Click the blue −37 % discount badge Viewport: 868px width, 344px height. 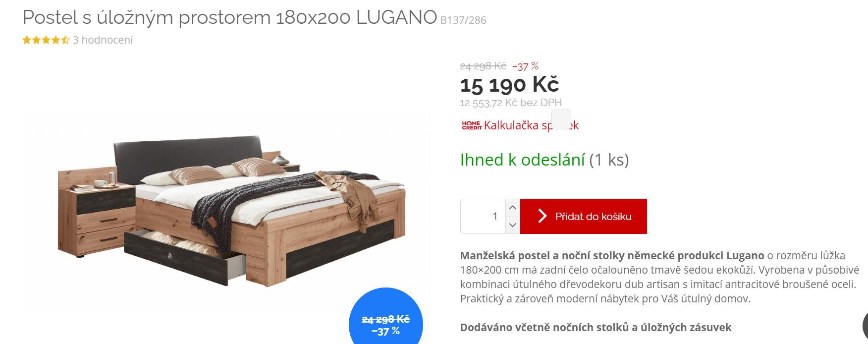[386, 316]
